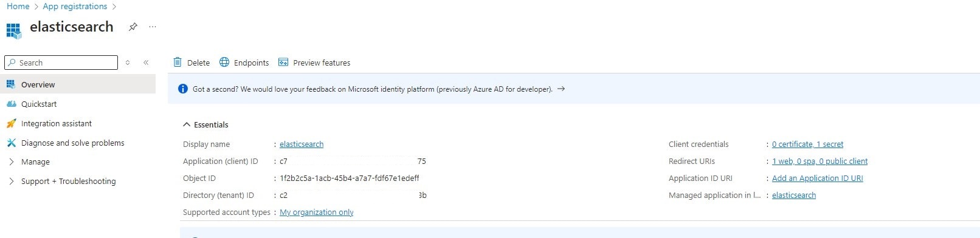Image resolution: width=980 pixels, height=238 pixels.
Task: Click the feedback banner message text
Action: tap(373, 89)
